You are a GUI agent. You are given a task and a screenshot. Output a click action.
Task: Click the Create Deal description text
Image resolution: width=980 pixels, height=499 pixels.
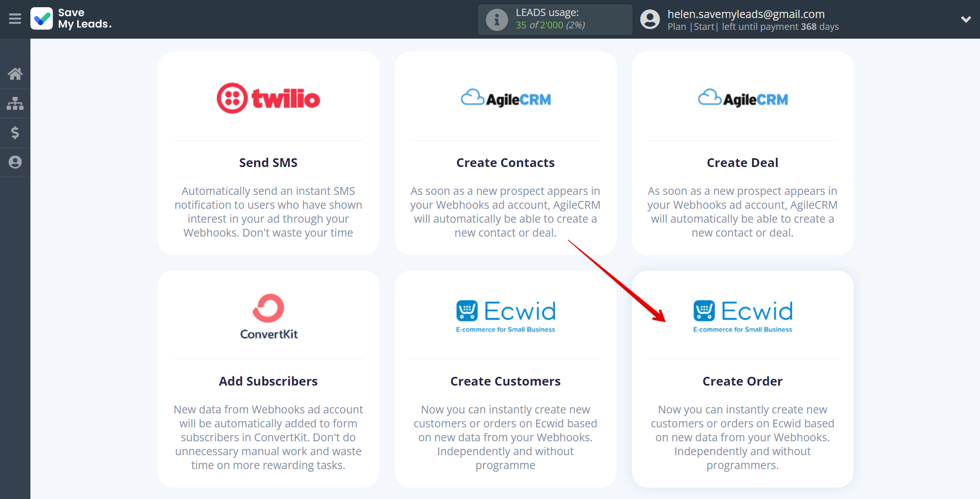(x=742, y=212)
